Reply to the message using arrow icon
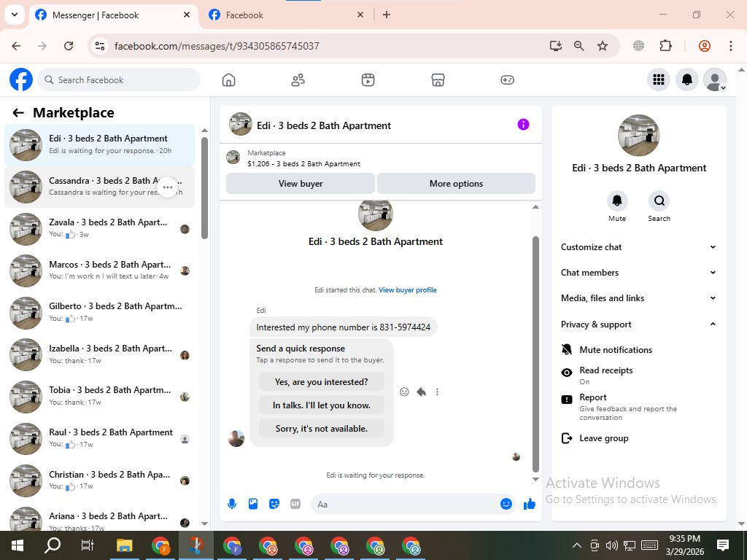747x560 pixels. click(x=421, y=392)
